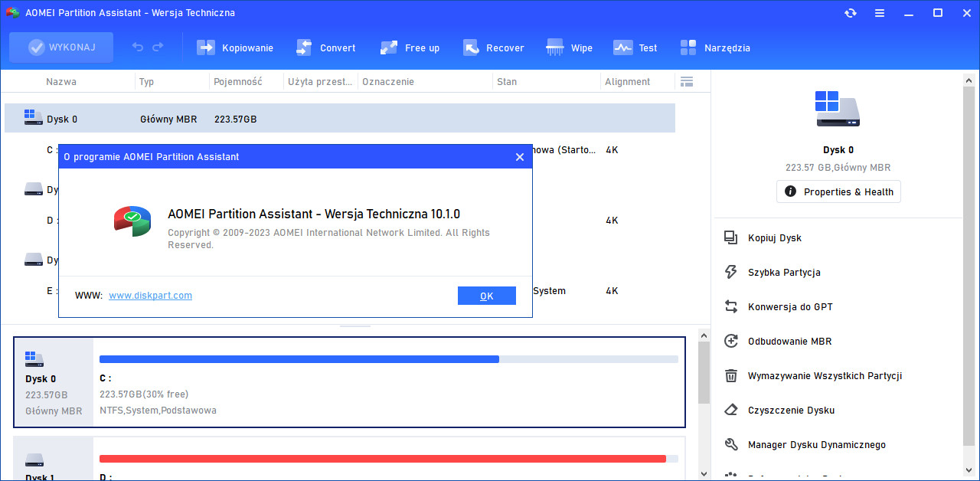
Task: Toggle the list view layout icon
Action: [x=686, y=82]
